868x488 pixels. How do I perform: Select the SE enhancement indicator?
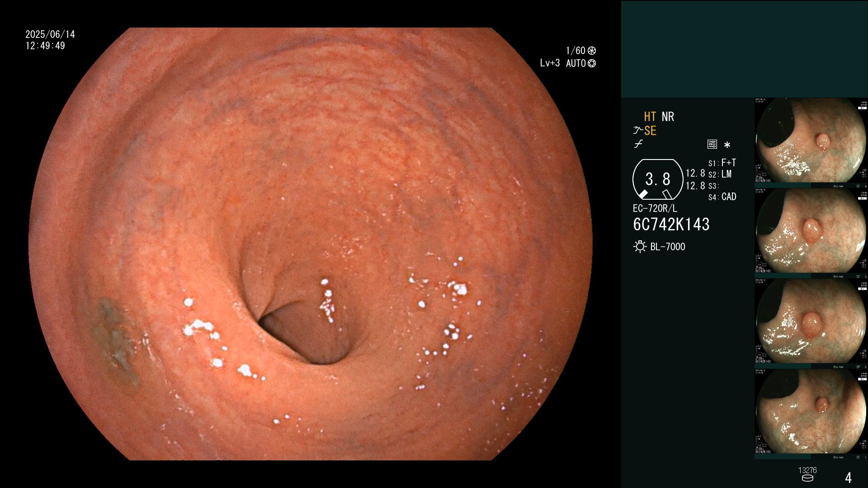650,131
